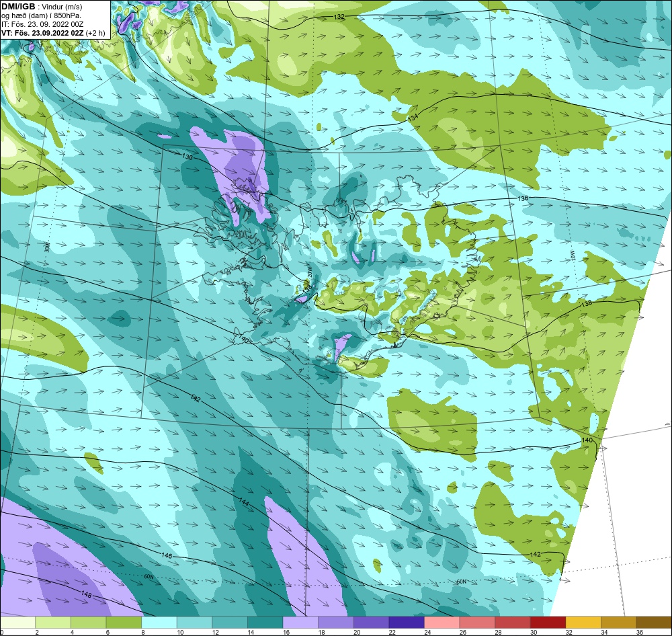Click the brown above-36 m/s legend swatch
672x636 pixels.
pyautogui.click(x=654, y=623)
